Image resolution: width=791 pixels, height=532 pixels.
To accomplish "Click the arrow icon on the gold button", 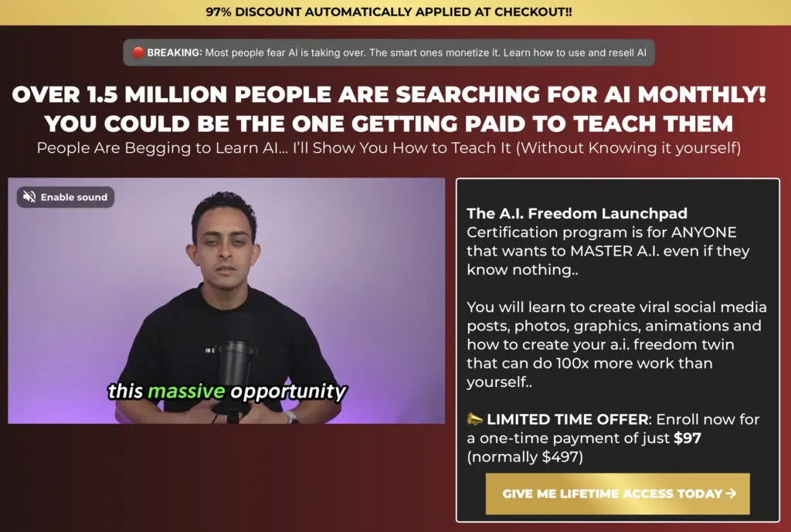I will (731, 493).
